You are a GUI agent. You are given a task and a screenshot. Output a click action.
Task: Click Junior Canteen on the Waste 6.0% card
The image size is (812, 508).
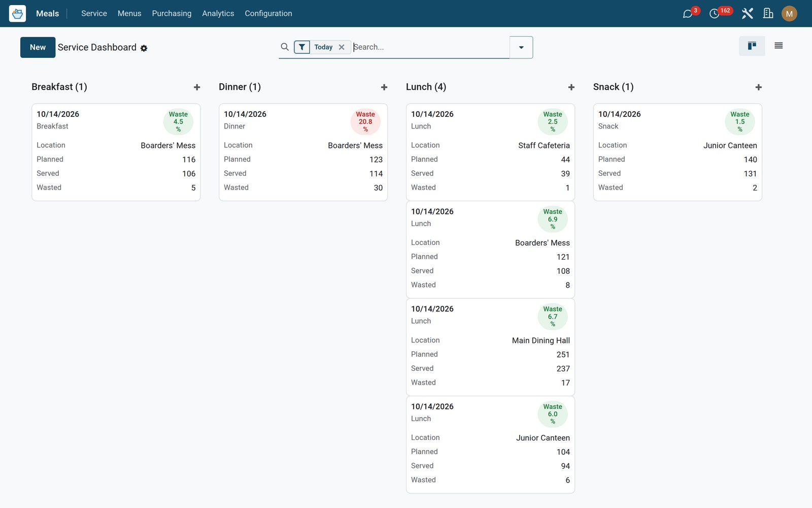tap(543, 438)
